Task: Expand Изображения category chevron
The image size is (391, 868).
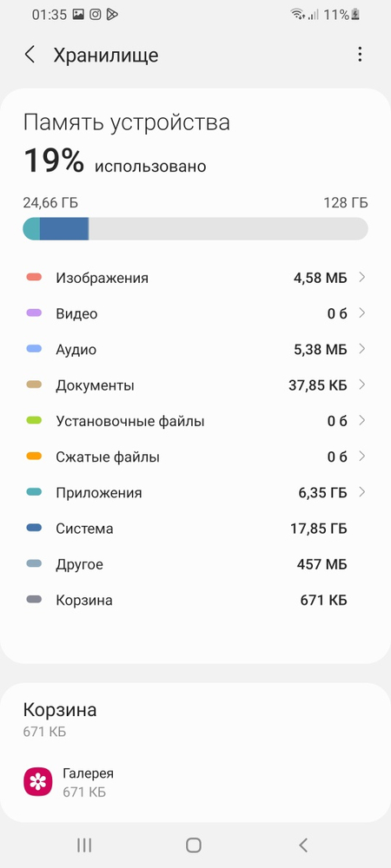Action: (x=362, y=278)
